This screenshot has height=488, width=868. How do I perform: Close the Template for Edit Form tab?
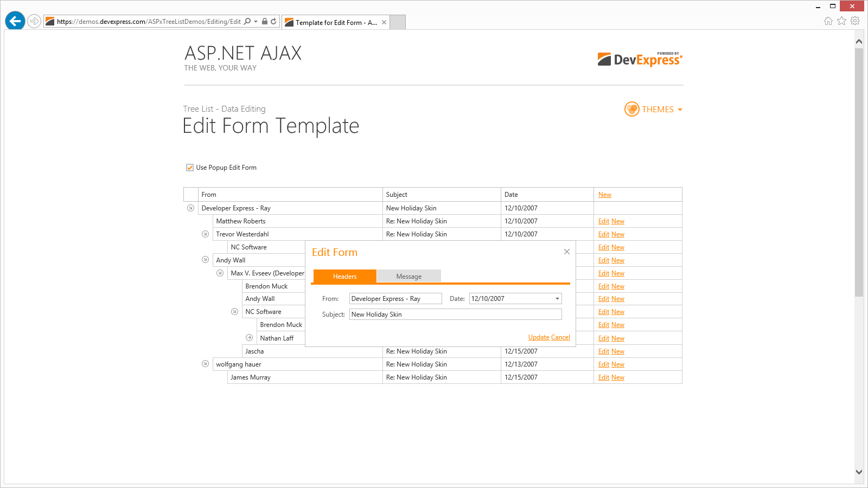pyautogui.click(x=384, y=22)
